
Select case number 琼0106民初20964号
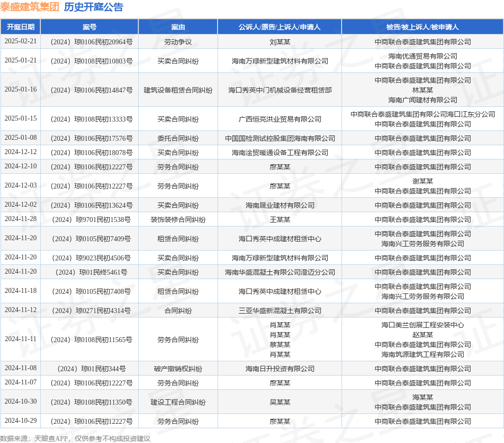[92, 42]
